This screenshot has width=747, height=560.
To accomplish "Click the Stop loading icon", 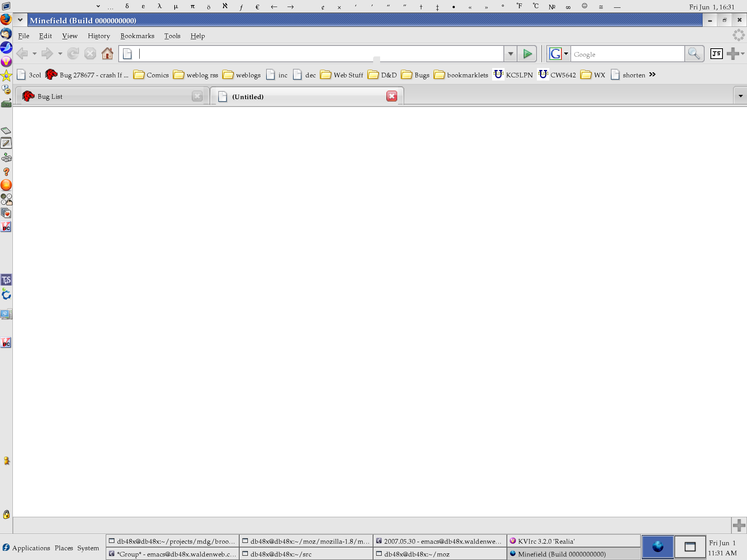I will coord(90,54).
